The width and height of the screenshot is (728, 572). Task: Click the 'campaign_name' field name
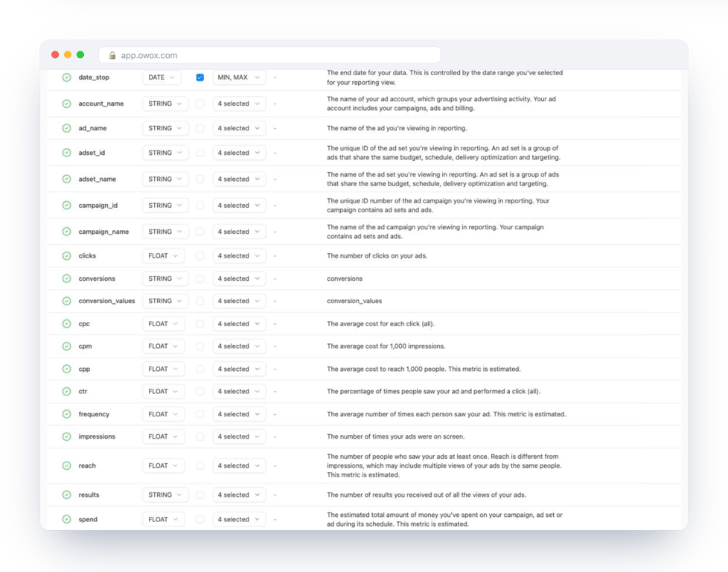tap(103, 232)
